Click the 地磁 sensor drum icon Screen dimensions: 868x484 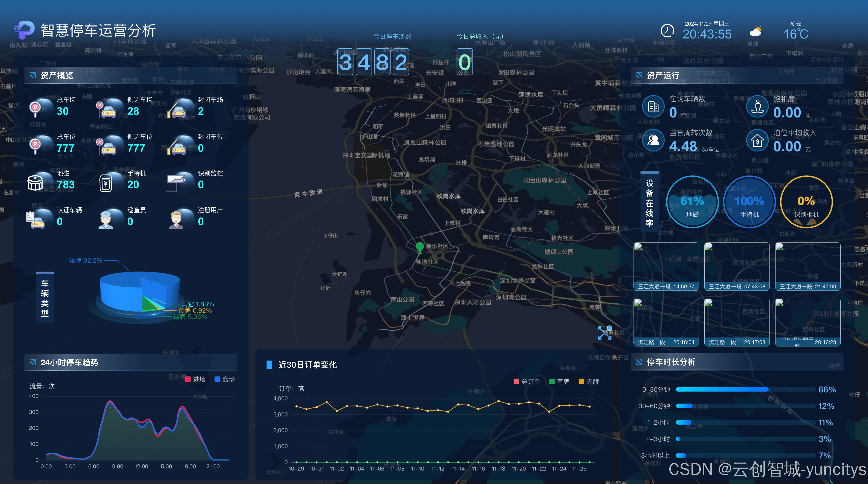(x=35, y=183)
